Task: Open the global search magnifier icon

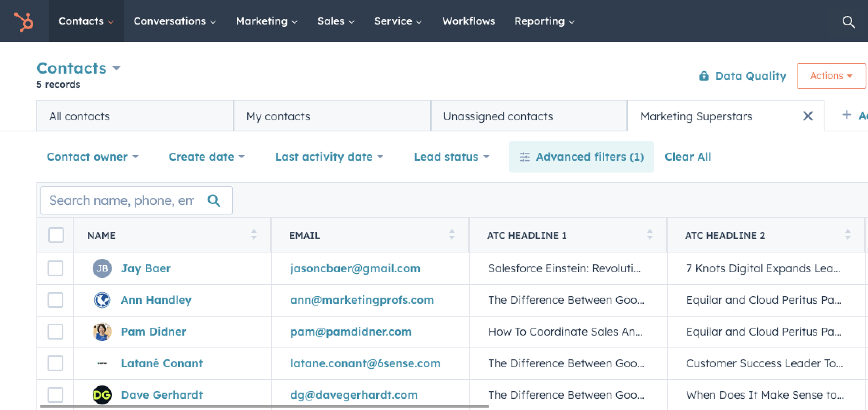Action: click(848, 21)
